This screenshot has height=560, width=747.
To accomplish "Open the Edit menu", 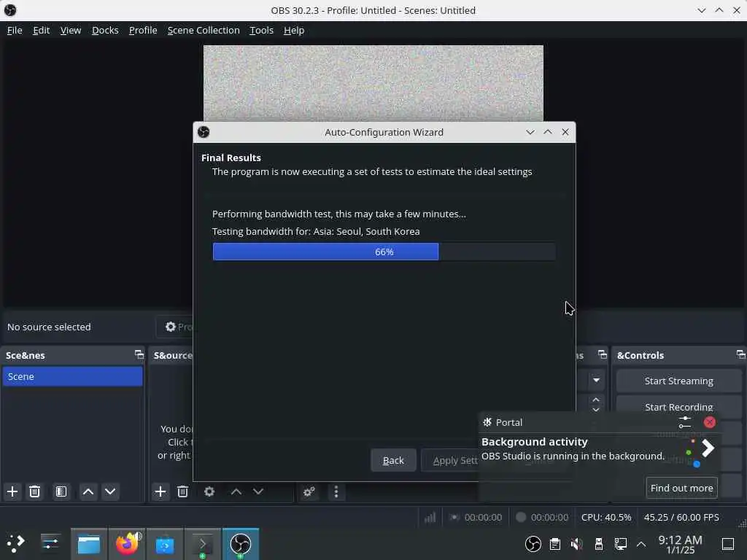I will (42, 30).
